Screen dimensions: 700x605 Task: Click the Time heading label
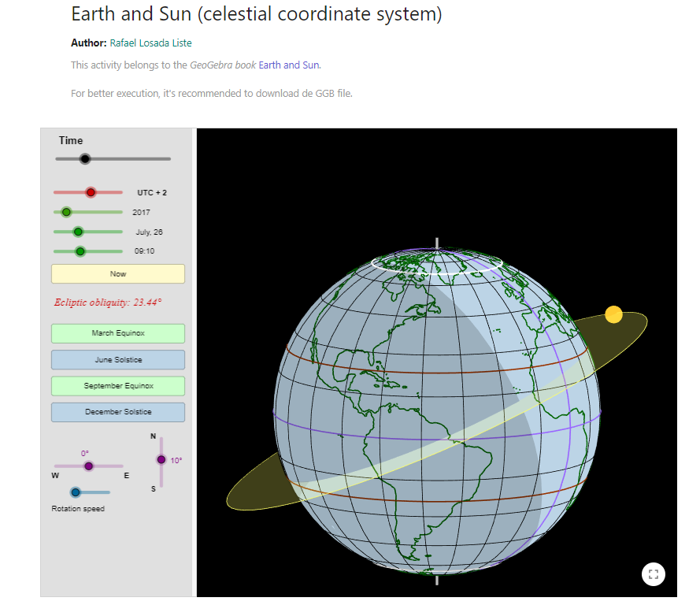(x=71, y=141)
